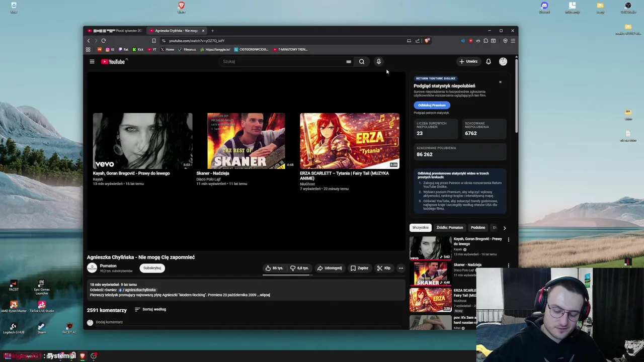Open the Utwórz create menu
The width and height of the screenshot is (644, 362).
point(468,61)
